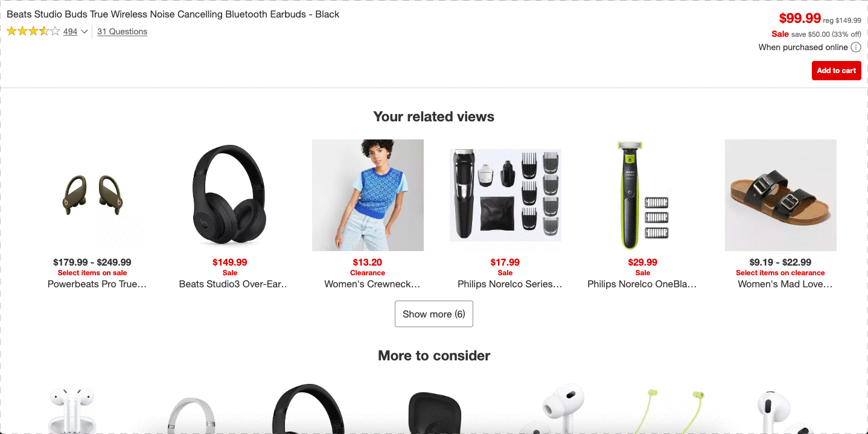Click the Women's Mad Love… product name
The width and height of the screenshot is (868, 434).
point(785,284)
